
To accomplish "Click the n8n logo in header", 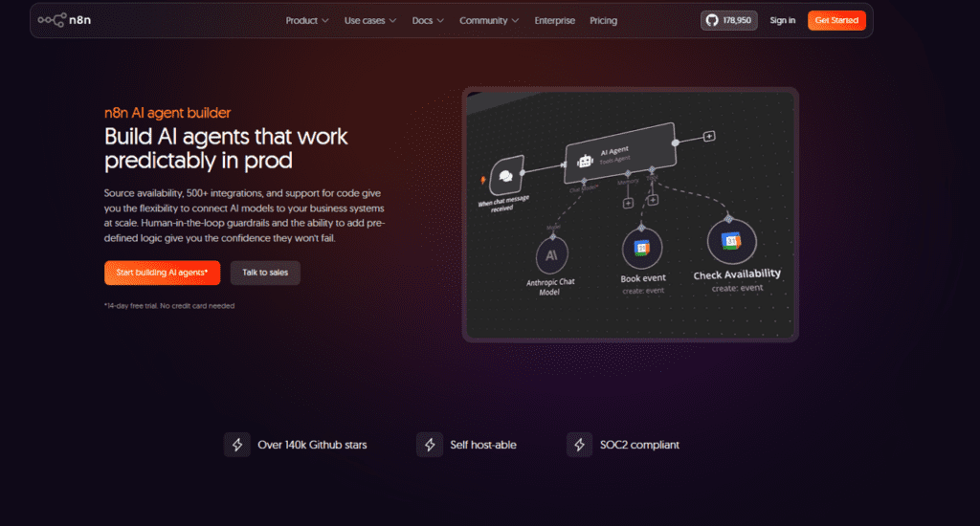I will [x=64, y=20].
